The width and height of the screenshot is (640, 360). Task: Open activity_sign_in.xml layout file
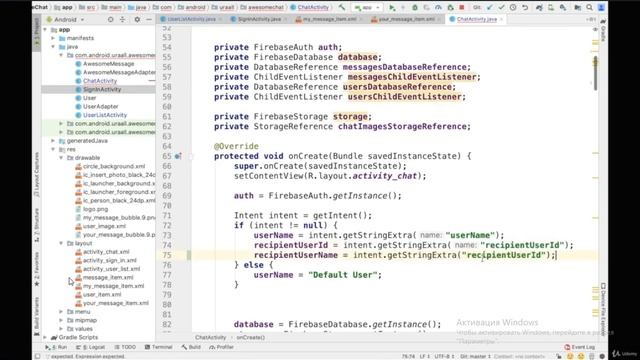click(106, 261)
